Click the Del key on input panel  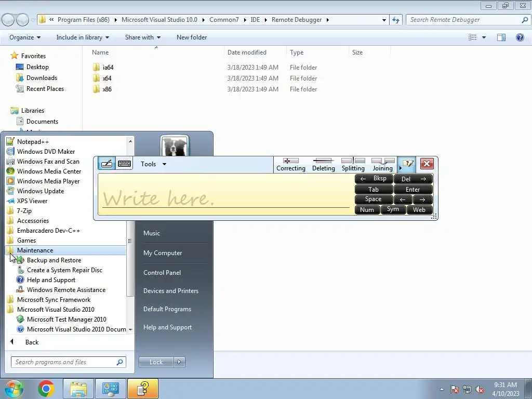pos(413,179)
